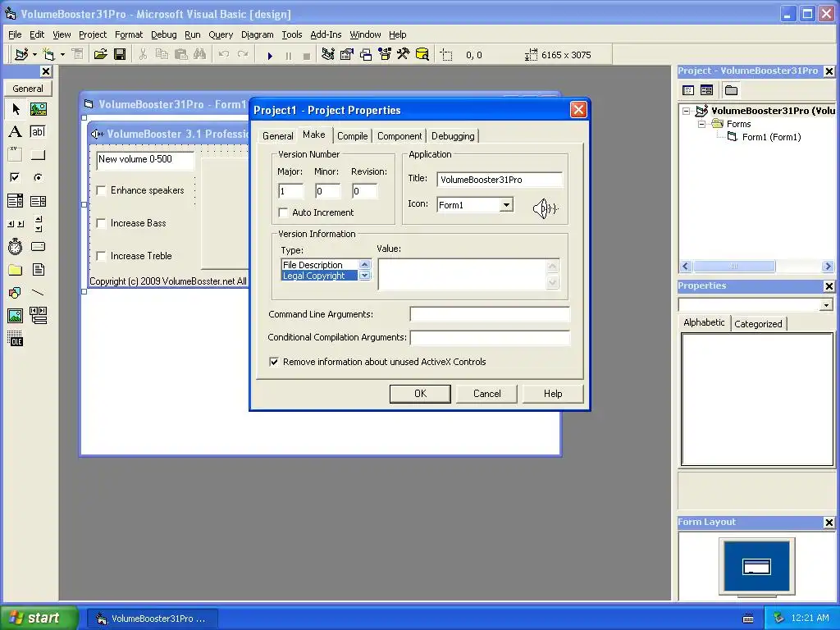Pick the Label control tool
Viewport: 840px width, 630px height.
(x=16, y=132)
